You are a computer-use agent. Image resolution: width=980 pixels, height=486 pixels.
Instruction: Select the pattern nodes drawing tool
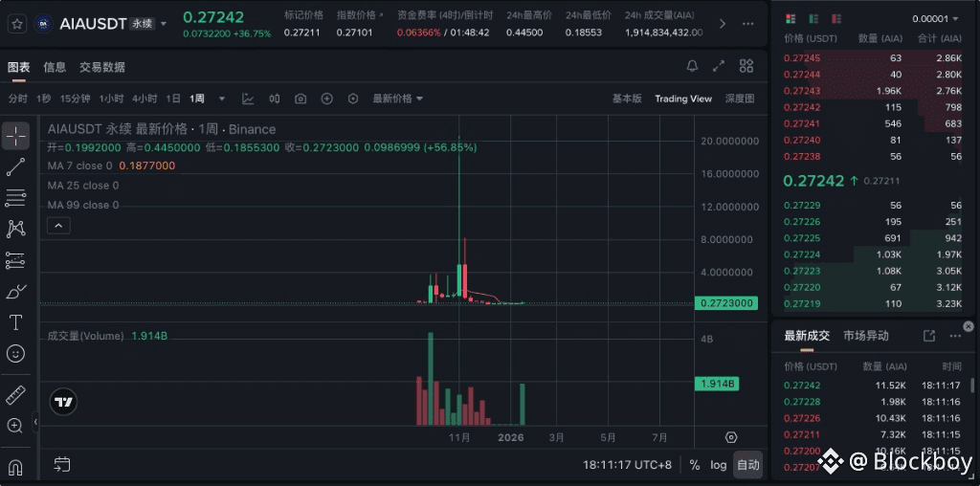(15, 229)
